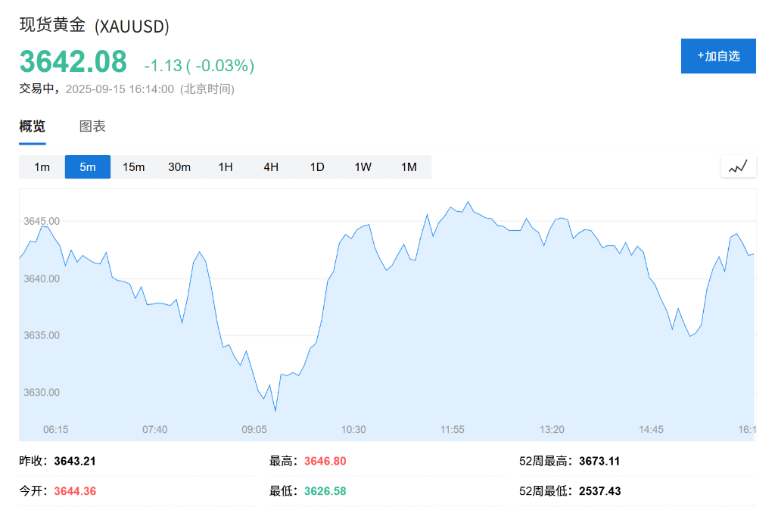The width and height of the screenshot is (775, 532).
Task: Select the 1D interval
Action: pos(317,167)
